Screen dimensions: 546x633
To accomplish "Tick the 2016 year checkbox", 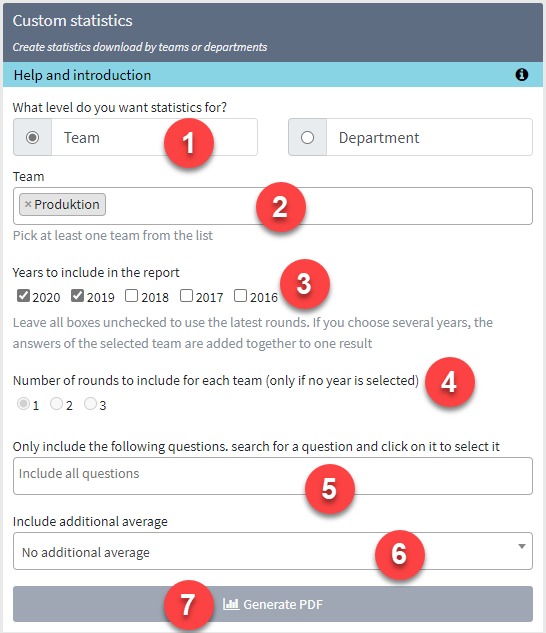I will [x=240, y=296].
